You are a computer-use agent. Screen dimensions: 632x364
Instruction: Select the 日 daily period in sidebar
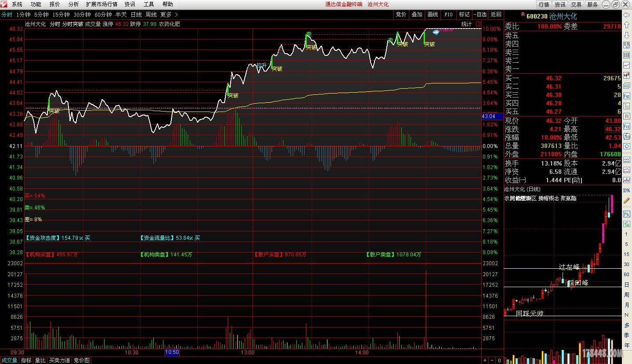pyautogui.click(x=626, y=285)
